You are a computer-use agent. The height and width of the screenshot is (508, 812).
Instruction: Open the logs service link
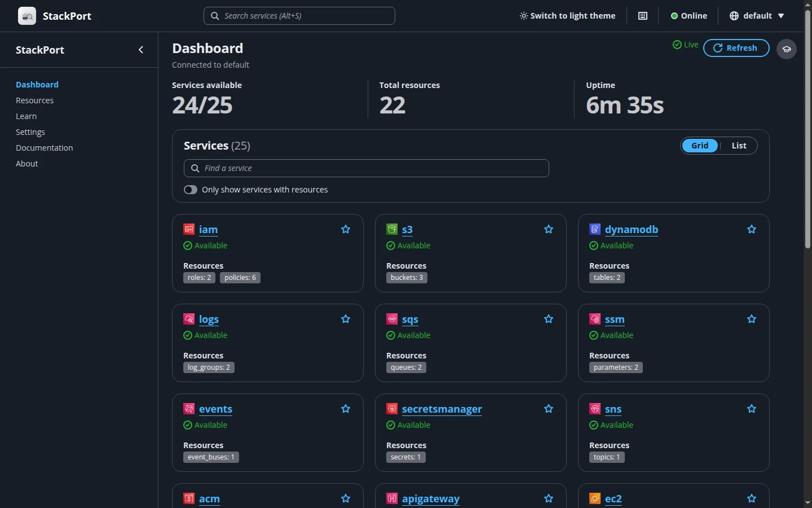(209, 319)
